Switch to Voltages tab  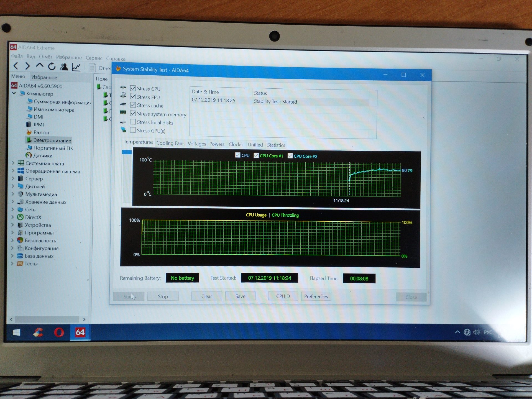(x=197, y=144)
